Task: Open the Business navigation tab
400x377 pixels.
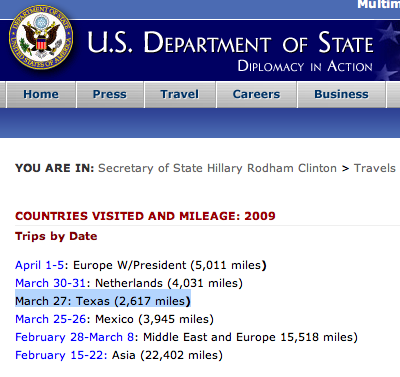Action: [341, 94]
